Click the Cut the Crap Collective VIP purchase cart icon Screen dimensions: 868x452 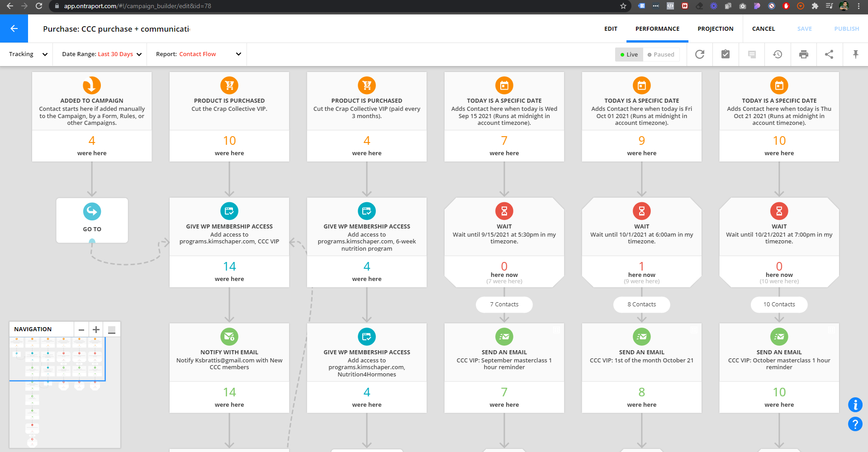229,85
